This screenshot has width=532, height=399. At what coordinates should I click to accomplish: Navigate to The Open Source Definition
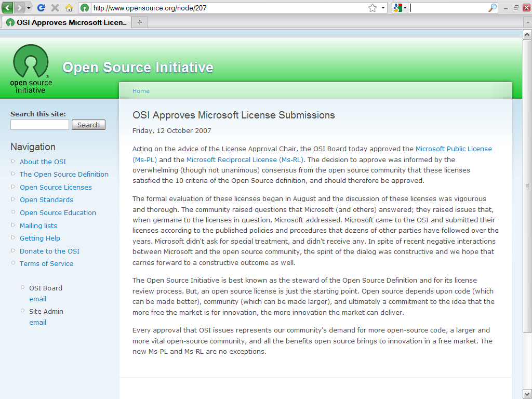(64, 174)
